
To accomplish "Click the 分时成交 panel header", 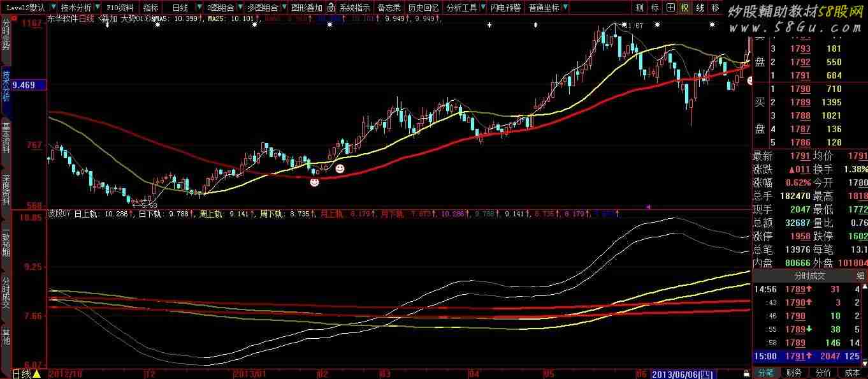I will coord(808,276).
